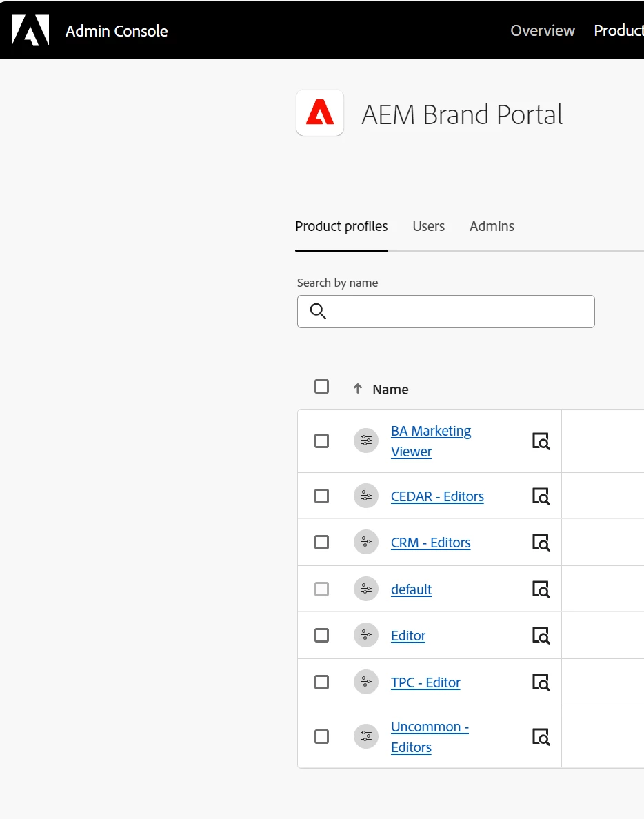Open the CEDAR - Editors profile link
644x819 pixels.
click(x=437, y=496)
